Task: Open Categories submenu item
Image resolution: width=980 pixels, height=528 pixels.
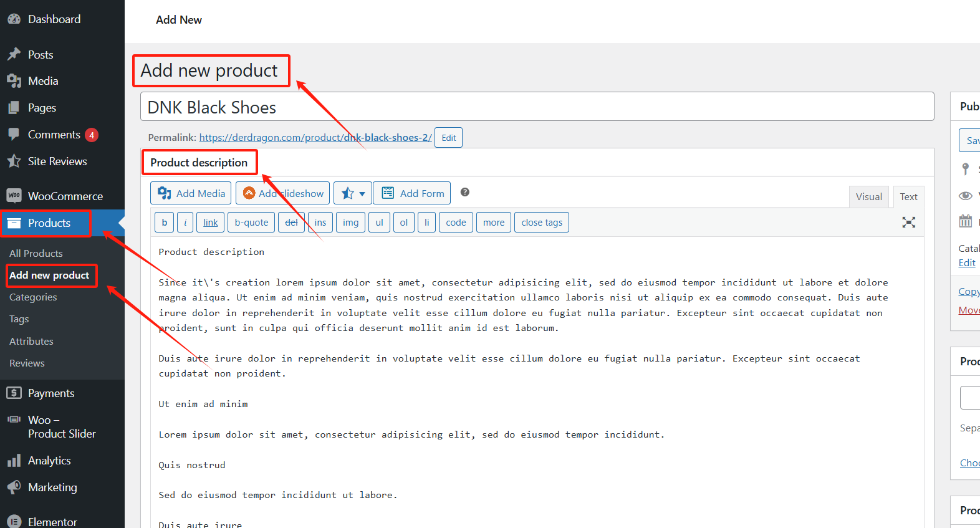Action: coord(33,297)
